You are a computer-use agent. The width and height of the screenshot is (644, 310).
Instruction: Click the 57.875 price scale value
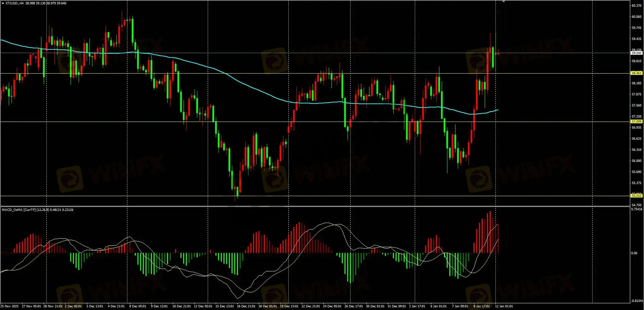click(x=637, y=94)
